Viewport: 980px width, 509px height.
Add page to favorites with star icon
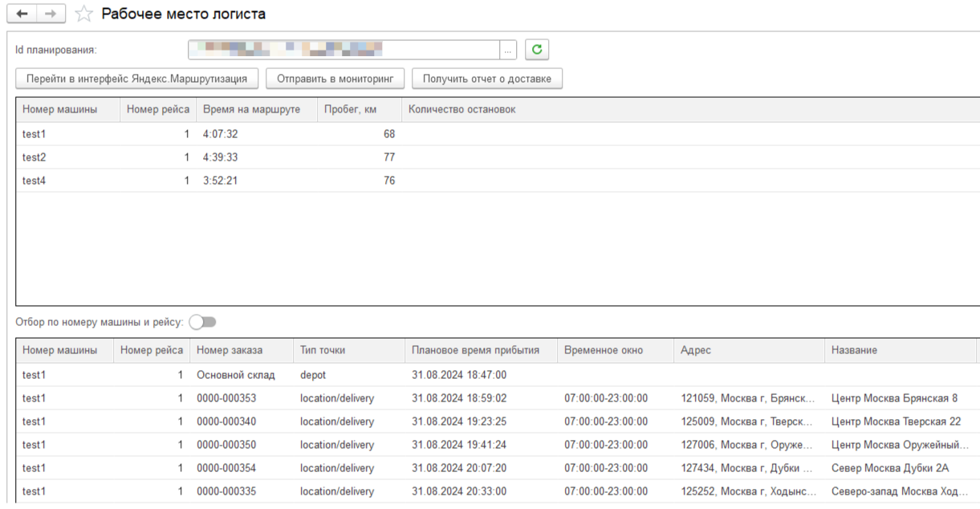(83, 14)
